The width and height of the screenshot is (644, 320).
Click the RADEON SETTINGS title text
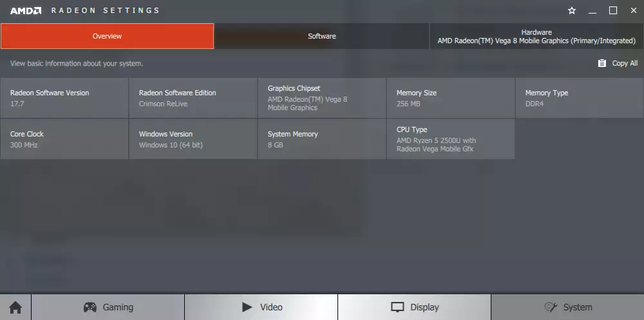(x=105, y=11)
